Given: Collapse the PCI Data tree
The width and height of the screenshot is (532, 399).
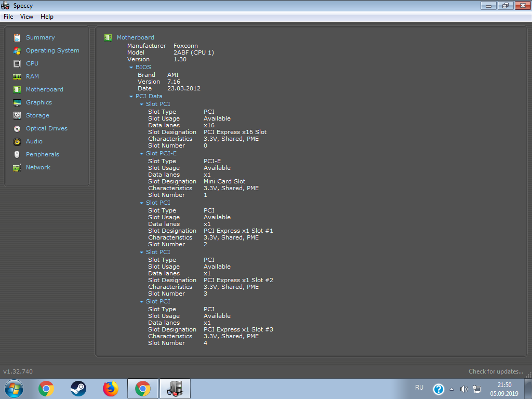Looking at the screenshot, I should click(131, 96).
